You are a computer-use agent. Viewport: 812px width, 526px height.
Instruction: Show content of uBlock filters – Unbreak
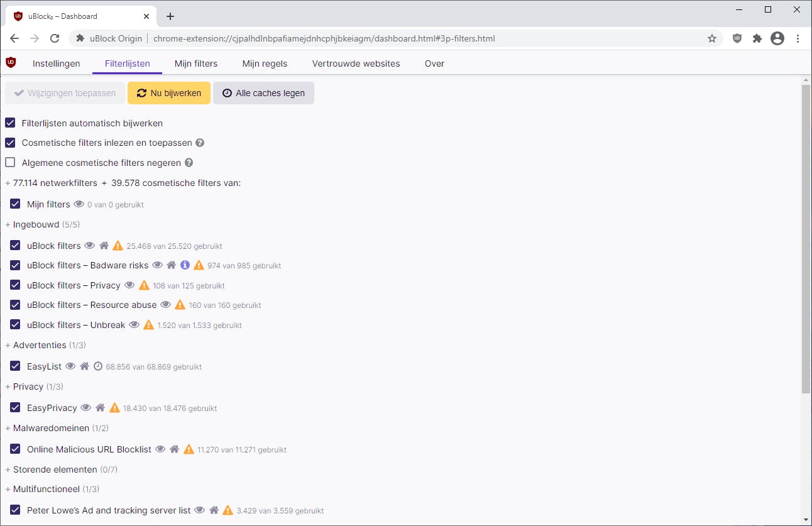[134, 325]
